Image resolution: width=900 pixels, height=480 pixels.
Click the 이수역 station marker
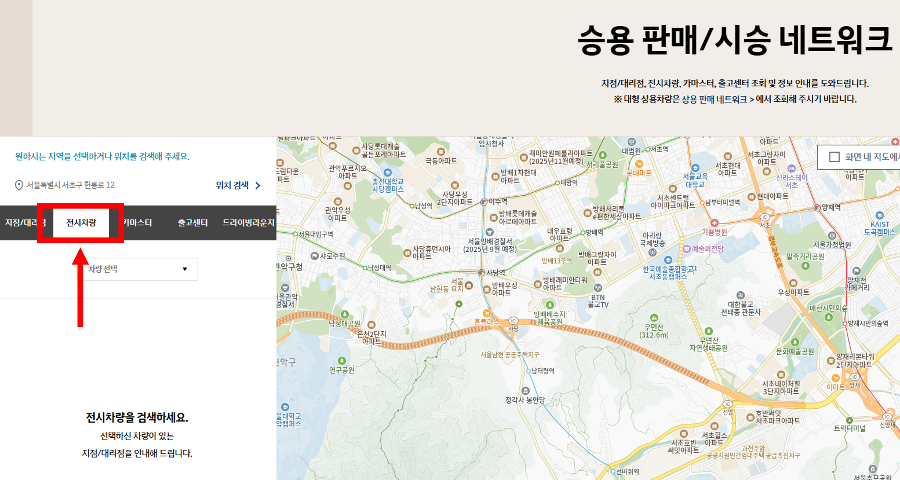click(x=484, y=202)
